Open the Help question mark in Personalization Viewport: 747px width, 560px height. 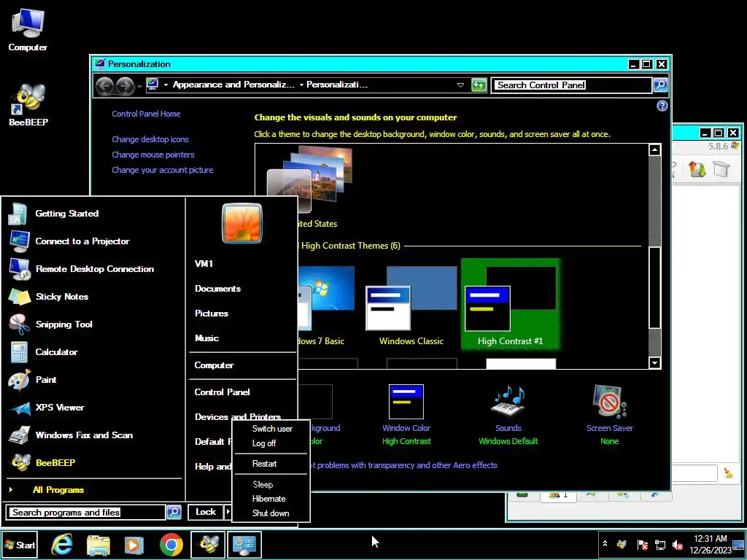(662, 106)
